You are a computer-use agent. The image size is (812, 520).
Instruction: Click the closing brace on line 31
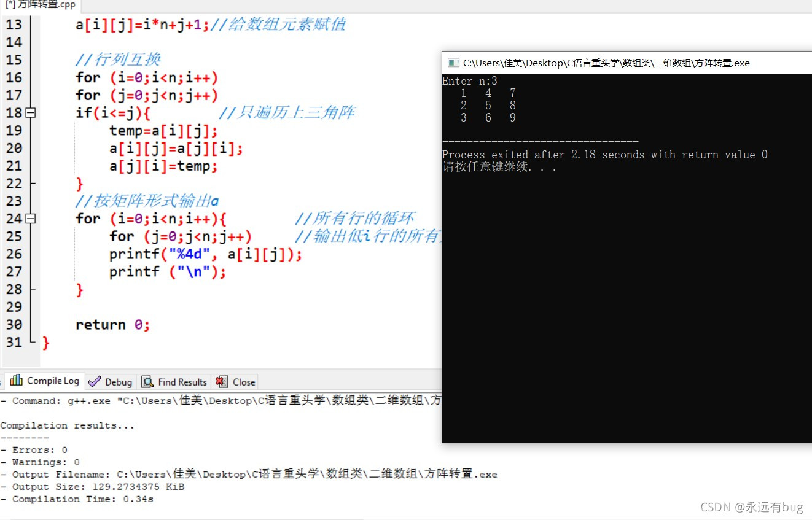pos(46,343)
